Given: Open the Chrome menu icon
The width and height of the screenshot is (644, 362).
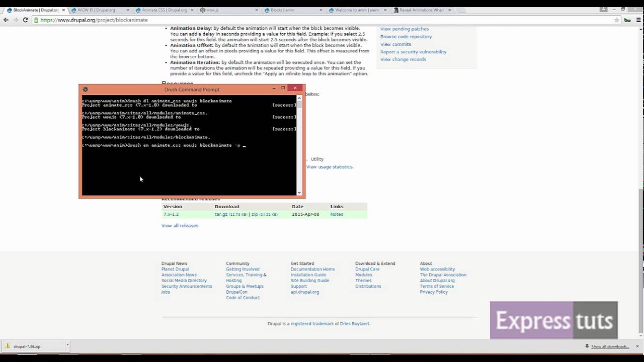Looking at the screenshot, I should (x=638, y=20).
